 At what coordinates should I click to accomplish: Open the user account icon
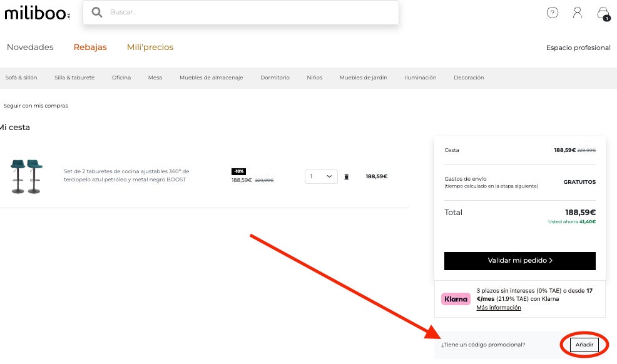tap(577, 13)
